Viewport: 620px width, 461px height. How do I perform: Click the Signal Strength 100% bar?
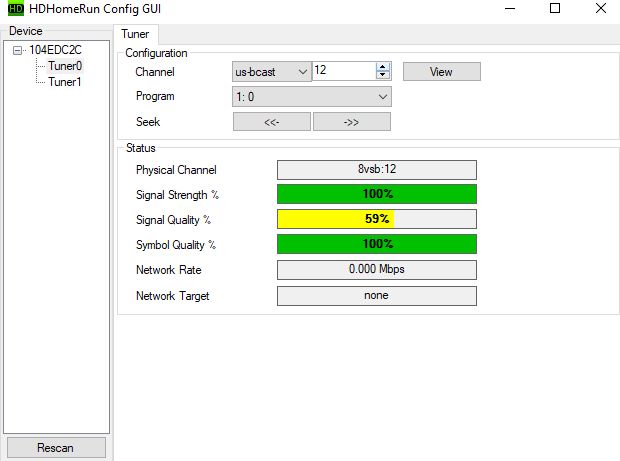tap(377, 194)
